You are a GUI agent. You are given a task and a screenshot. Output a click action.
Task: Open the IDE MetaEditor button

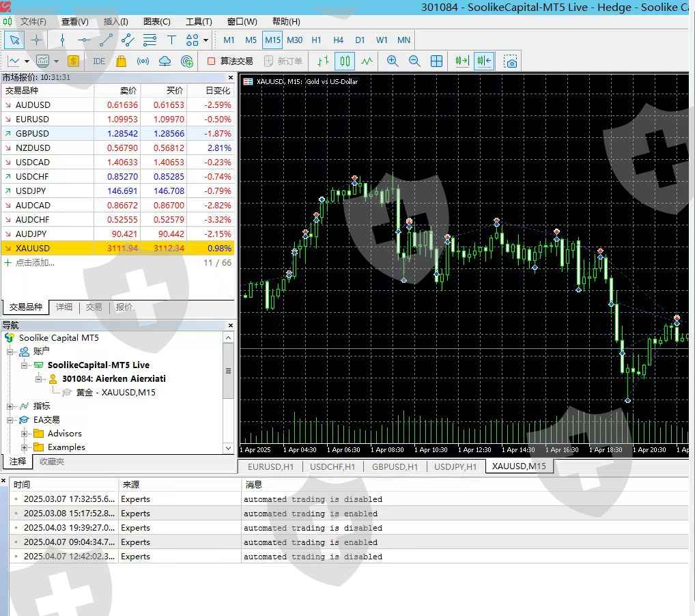tap(99, 61)
